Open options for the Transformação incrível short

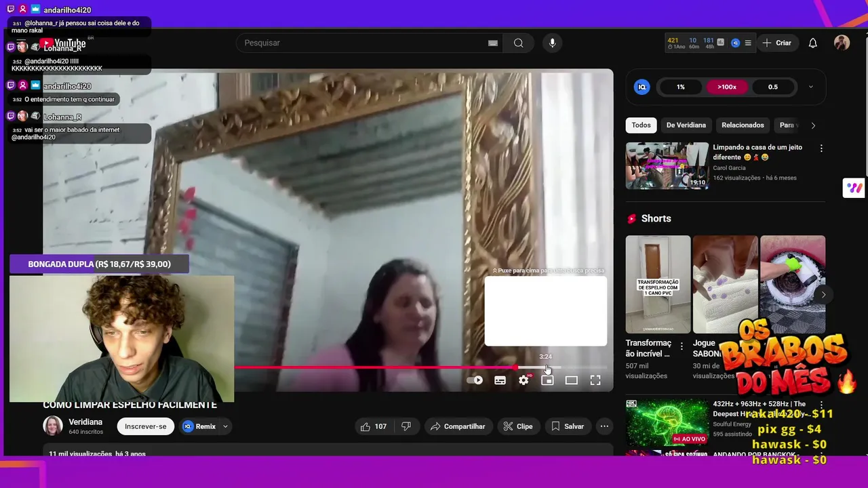[682, 346]
